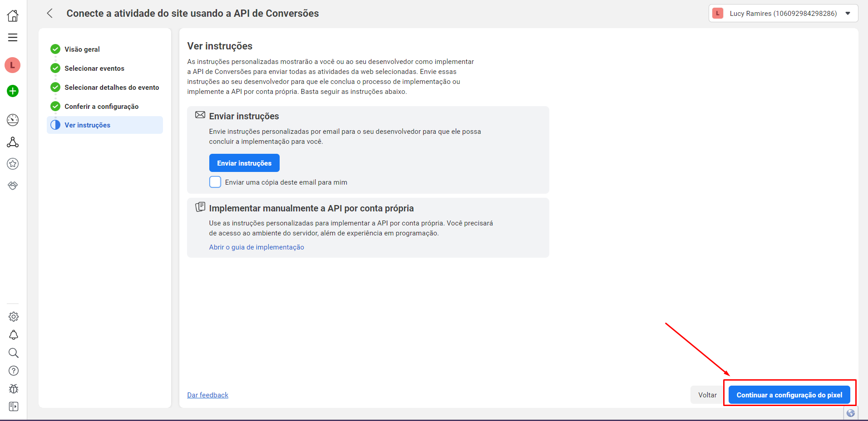Click the 'Voltar' button

(x=707, y=395)
